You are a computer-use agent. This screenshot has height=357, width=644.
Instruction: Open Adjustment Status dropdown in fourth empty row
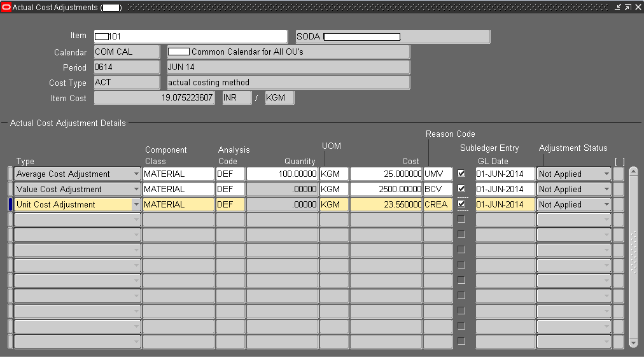pos(606,220)
